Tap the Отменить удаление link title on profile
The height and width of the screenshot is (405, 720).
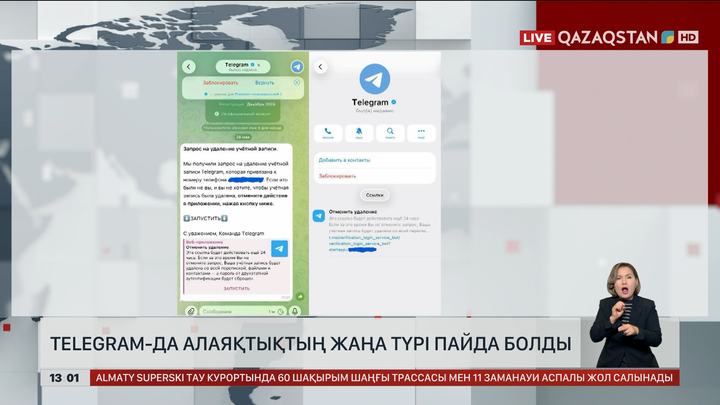click(353, 212)
